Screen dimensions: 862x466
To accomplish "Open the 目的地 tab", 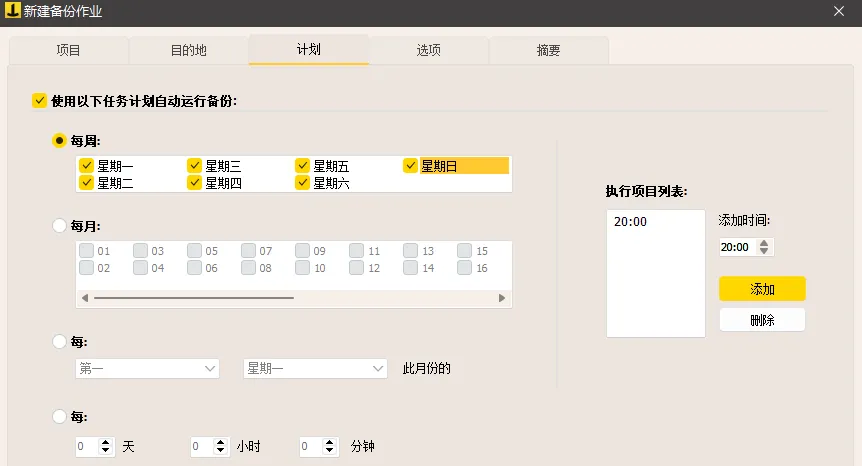I will pos(189,51).
